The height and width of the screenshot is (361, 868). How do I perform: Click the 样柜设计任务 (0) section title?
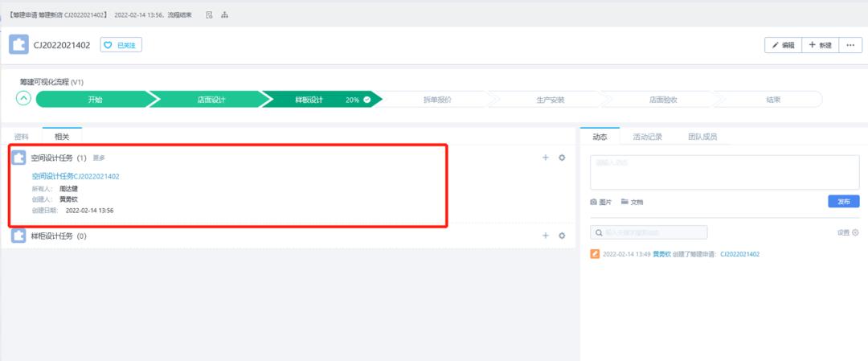point(59,236)
